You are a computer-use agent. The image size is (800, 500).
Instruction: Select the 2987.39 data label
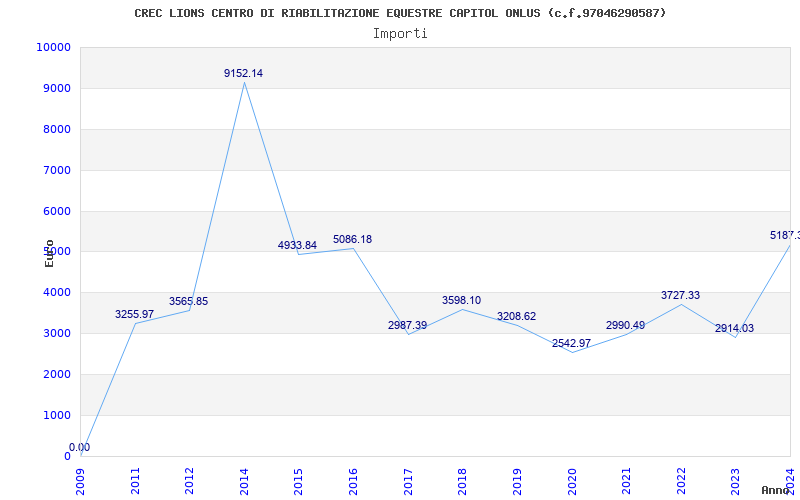407,326
